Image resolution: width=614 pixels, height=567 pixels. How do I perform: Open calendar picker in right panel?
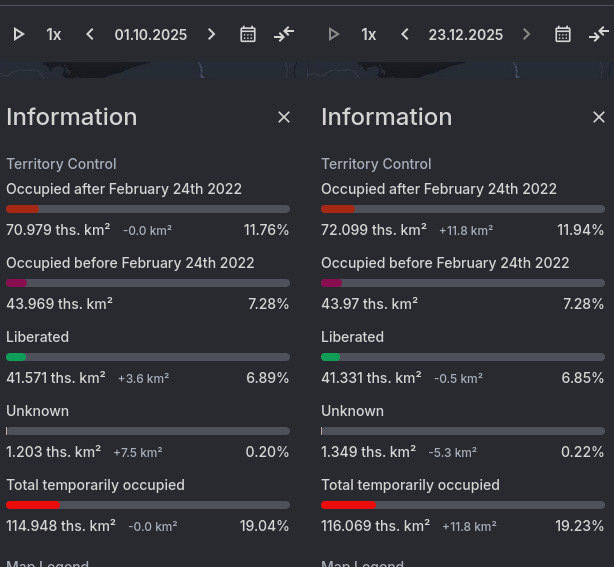pyautogui.click(x=563, y=34)
